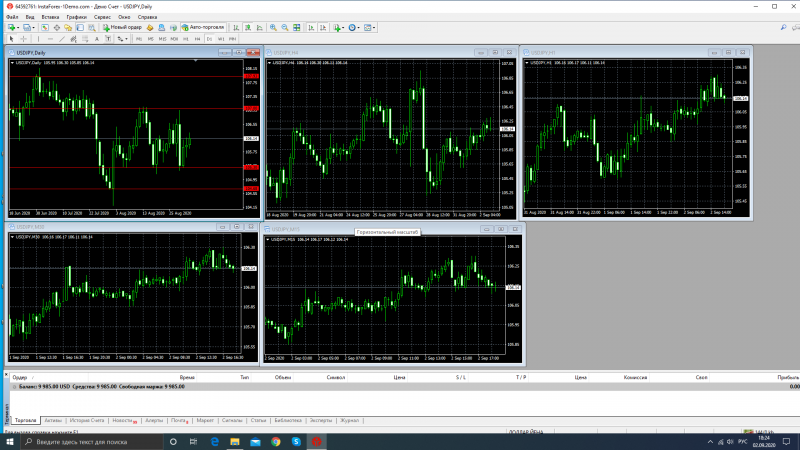
Task: Expand the arrows objects dropdown
Action: (x=126, y=39)
